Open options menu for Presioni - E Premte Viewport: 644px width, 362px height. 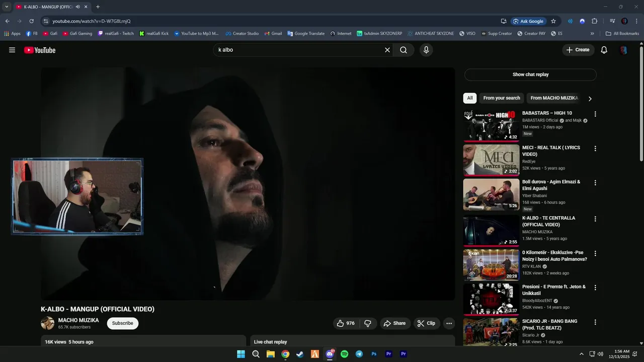pyautogui.click(x=595, y=288)
